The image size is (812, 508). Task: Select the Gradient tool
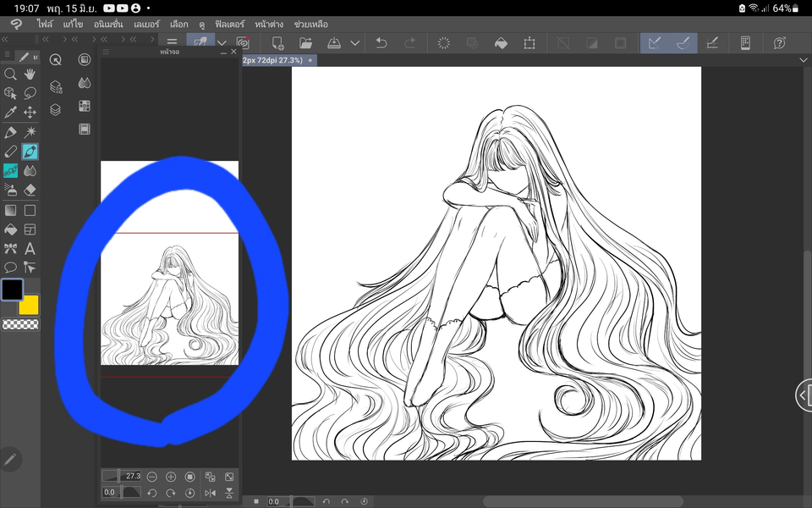(10, 211)
